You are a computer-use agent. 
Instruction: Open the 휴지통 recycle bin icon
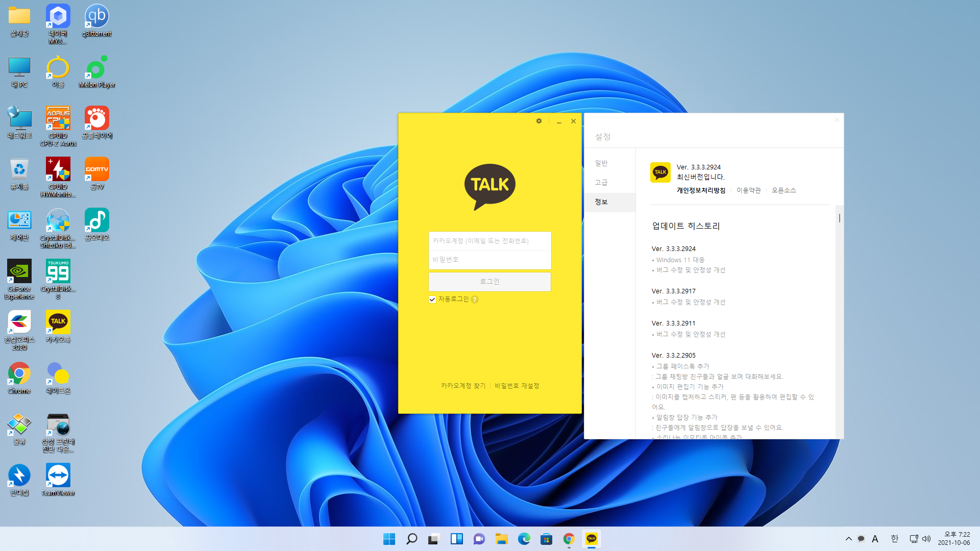19,173
